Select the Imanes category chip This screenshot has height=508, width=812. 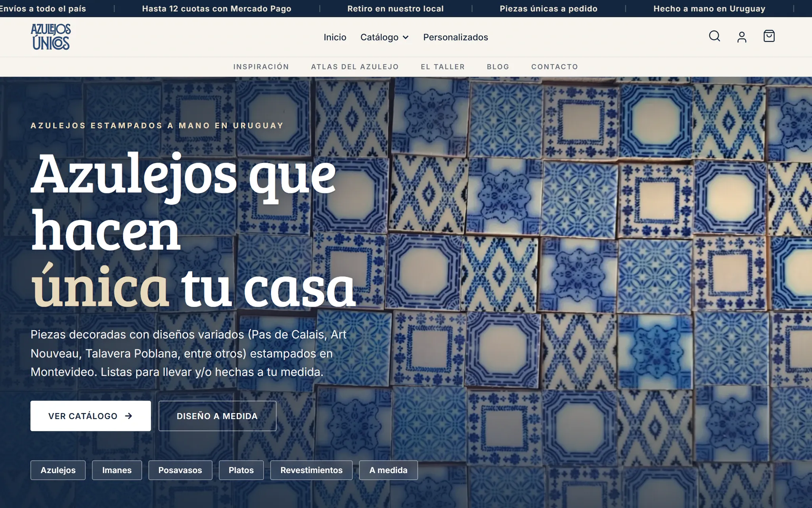tap(117, 470)
